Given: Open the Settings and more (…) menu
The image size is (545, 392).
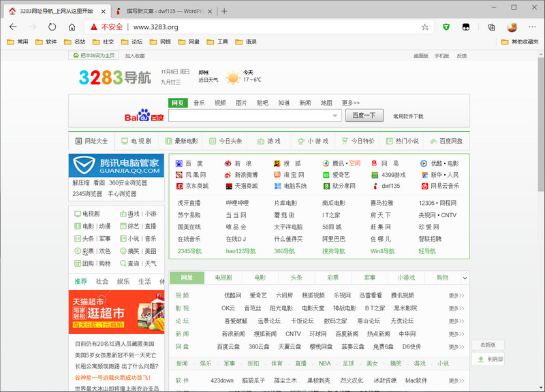Looking at the screenshot, I should coord(532,27).
